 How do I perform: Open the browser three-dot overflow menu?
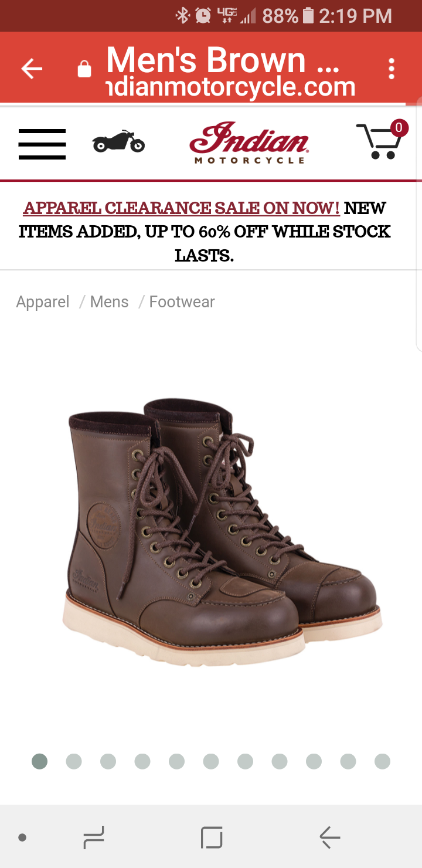392,69
